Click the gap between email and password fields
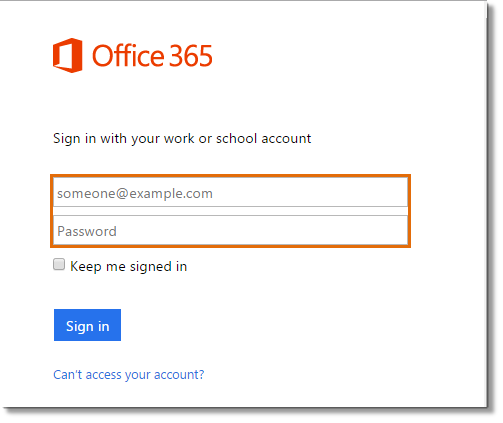 (x=230, y=211)
